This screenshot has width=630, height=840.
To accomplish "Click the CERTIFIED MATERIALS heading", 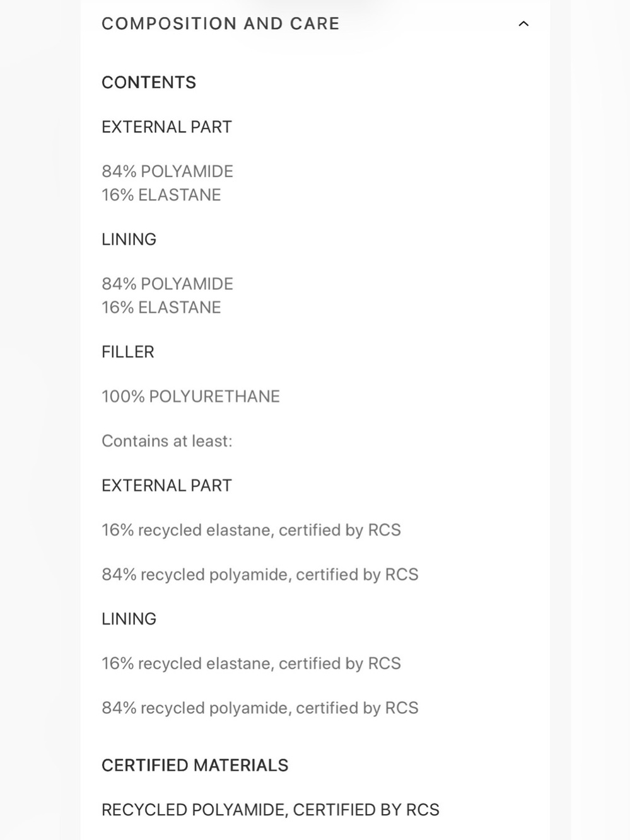I will click(195, 766).
